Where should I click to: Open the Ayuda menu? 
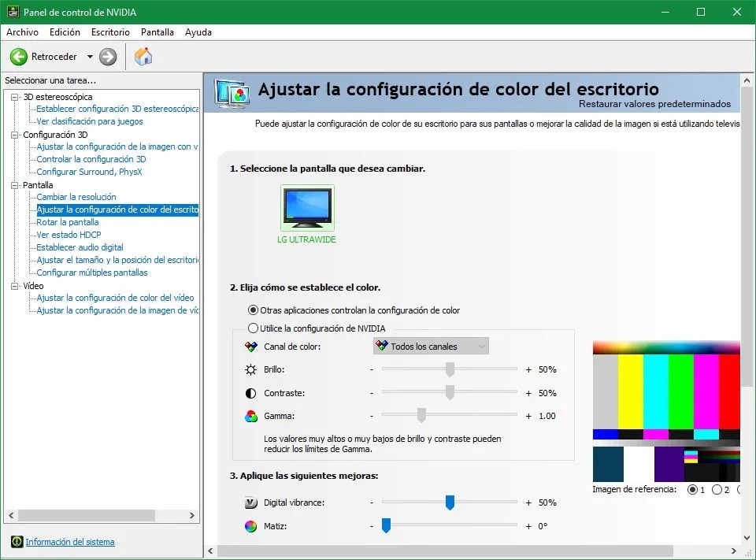click(x=198, y=32)
